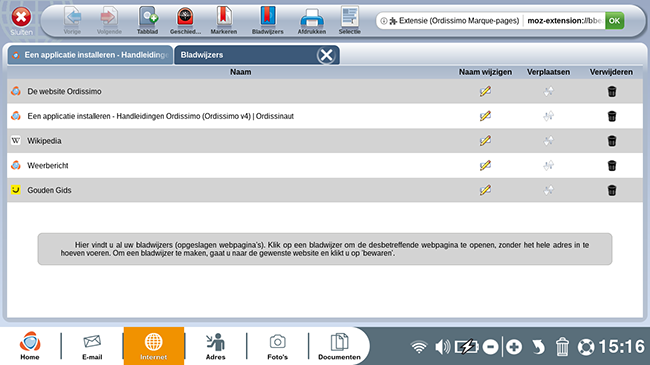This screenshot has height=365, width=650.
Task: Click the Naam column header
Action: 240,72
